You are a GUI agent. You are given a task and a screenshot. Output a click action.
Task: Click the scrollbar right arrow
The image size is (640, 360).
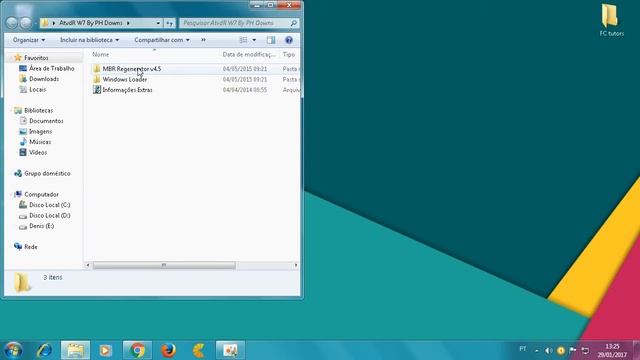[x=296, y=265]
